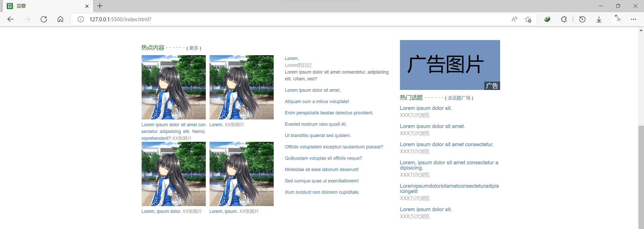Open the Extensions puzzle icon
This screenshot has height=229, width=644.
click(x=564, y=19)
